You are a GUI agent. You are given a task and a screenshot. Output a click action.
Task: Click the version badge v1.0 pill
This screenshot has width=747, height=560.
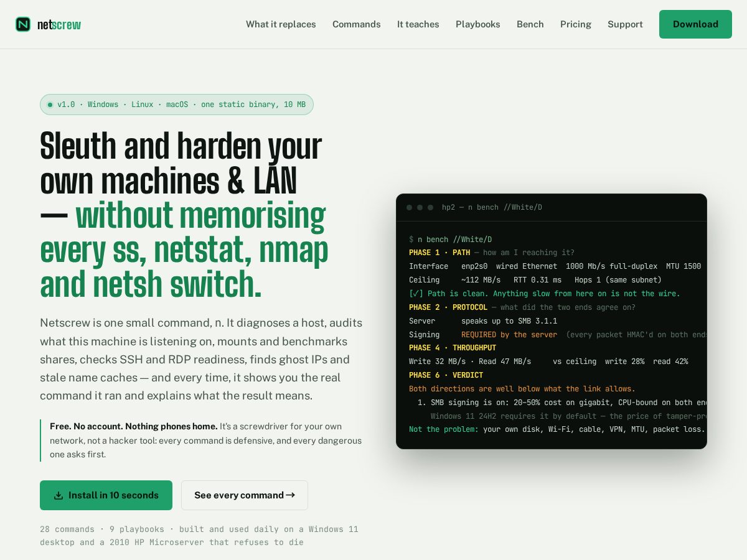(177, 105)
